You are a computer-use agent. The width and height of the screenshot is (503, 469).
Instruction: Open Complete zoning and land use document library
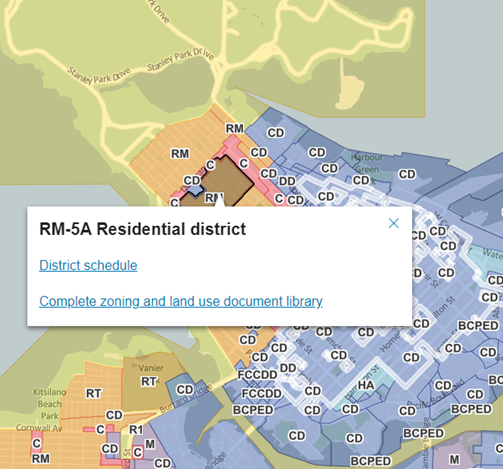tap(181, 301)
